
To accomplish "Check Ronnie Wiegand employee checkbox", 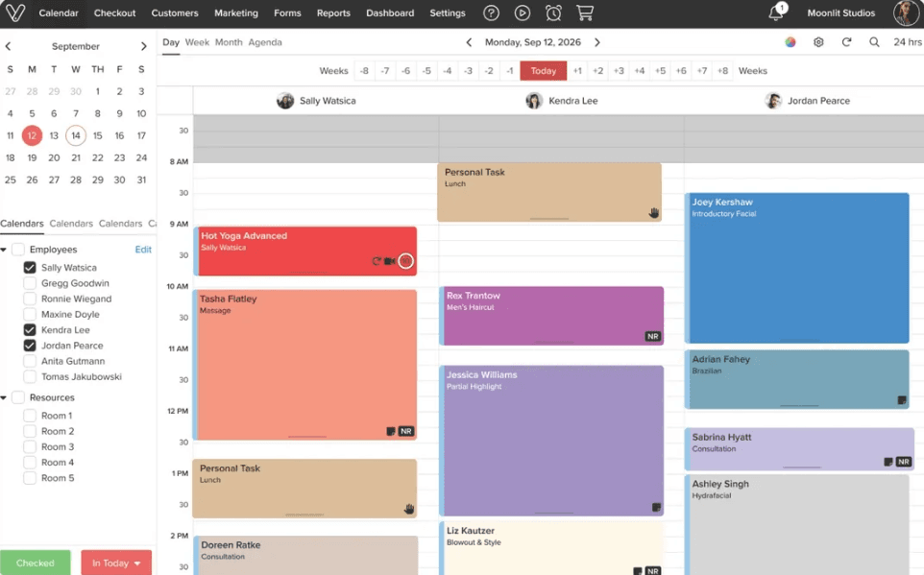I will click(x=30, y=299).
